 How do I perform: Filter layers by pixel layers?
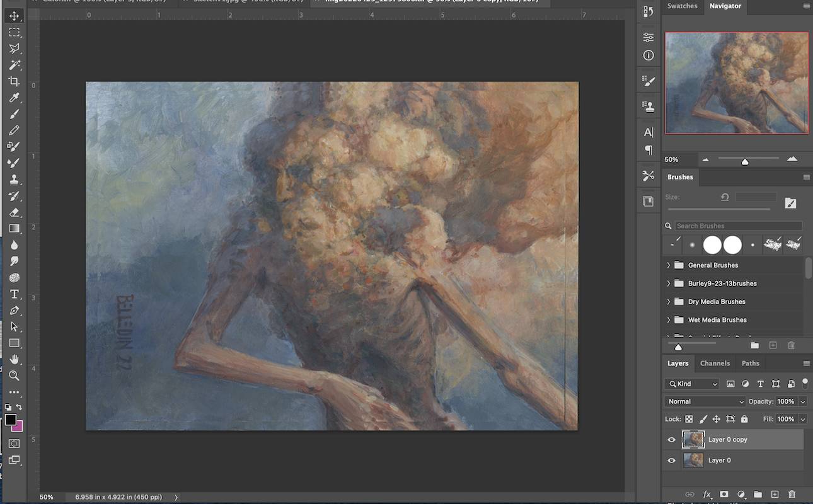click(x=730, y=384)
